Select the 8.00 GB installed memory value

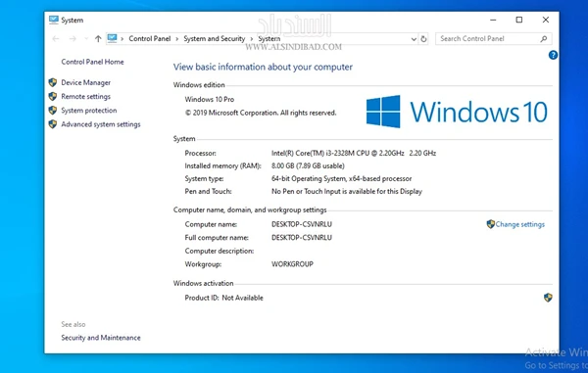click(x=308, y=165)
